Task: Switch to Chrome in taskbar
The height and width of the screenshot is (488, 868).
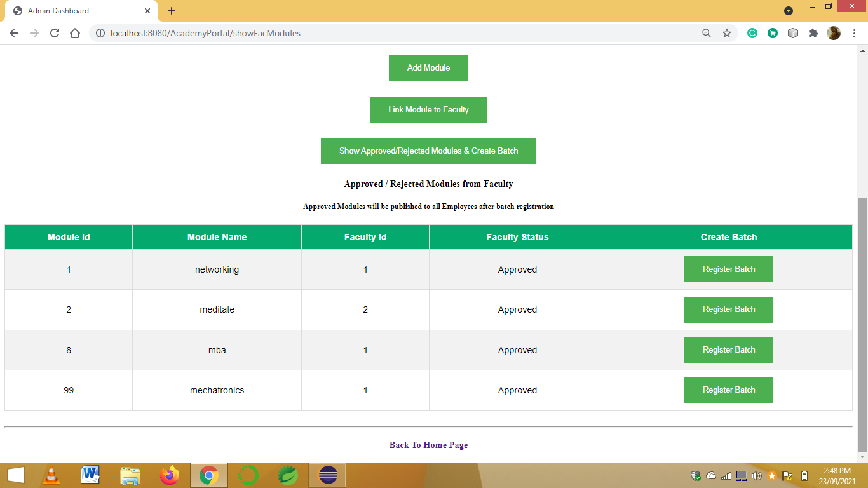Action: point(209,475)
